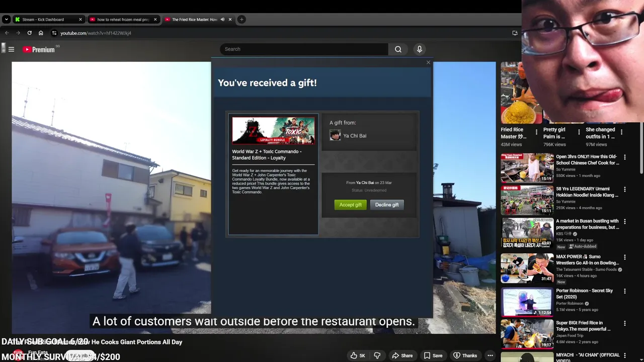This screenshot has height=362, width=644.
Task: Open options menu for 58 Yrs LEGENDARY Umami video
Action: click(624, 190)
